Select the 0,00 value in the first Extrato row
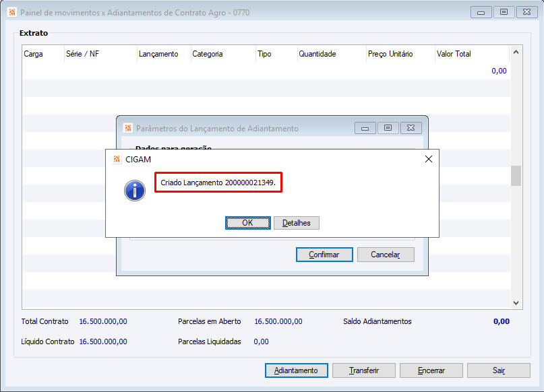This screenshot has height=392, width=544. tap(499, 71)
